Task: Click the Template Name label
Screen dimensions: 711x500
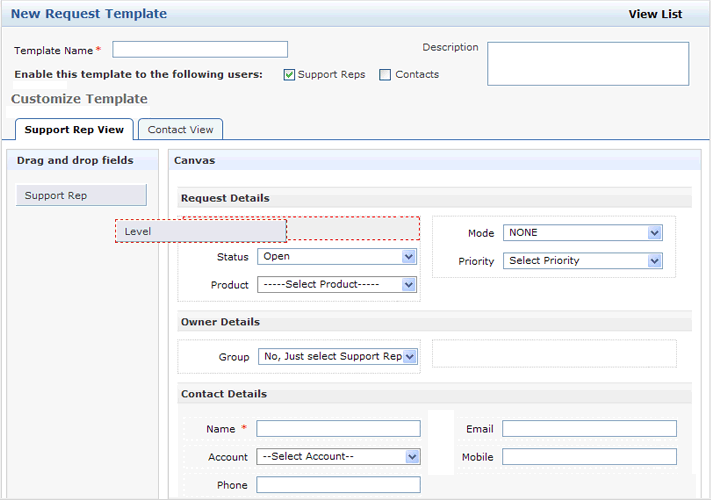Action: click(x=54, y=51)
